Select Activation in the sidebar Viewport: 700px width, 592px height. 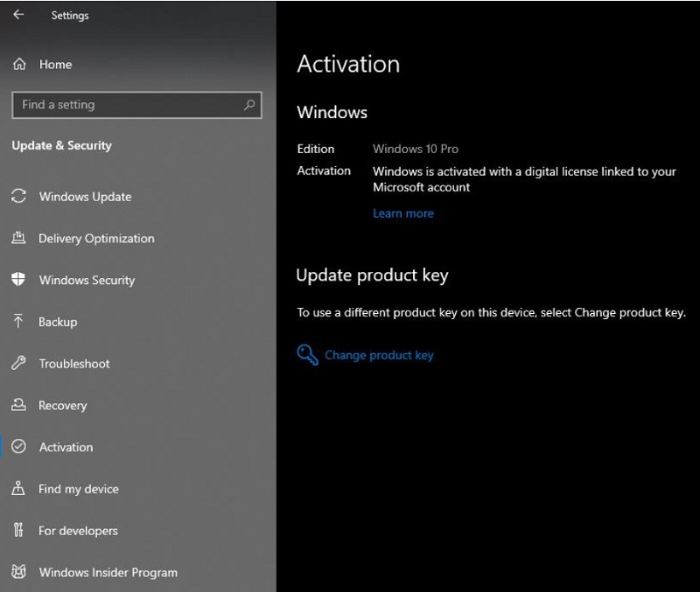pos(66,447)
